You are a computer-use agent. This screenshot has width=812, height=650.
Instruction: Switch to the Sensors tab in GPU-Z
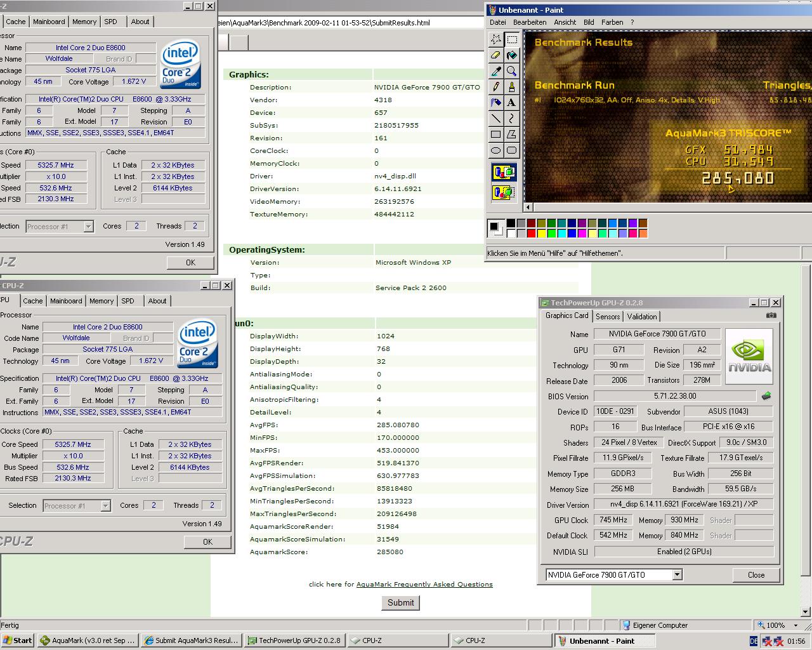[608, 317]
